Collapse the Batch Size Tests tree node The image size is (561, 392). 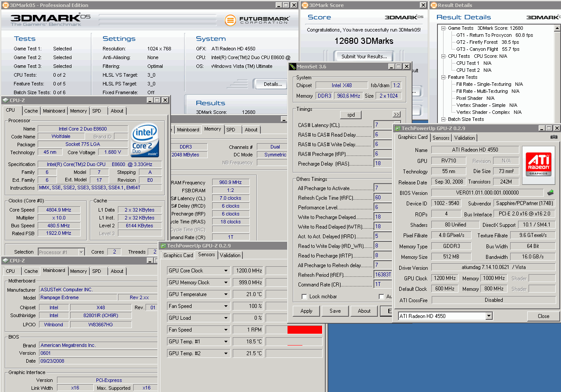pos(443,119)
